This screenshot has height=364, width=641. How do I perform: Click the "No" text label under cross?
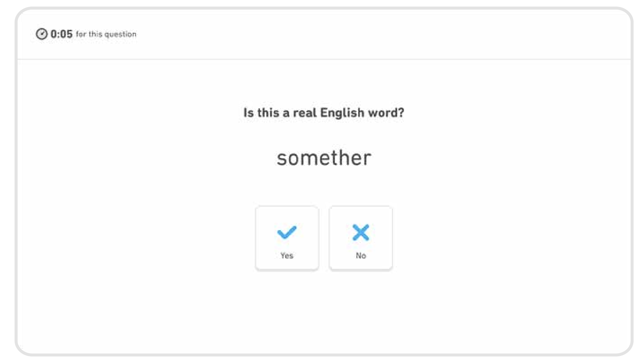tap(361, 256)
